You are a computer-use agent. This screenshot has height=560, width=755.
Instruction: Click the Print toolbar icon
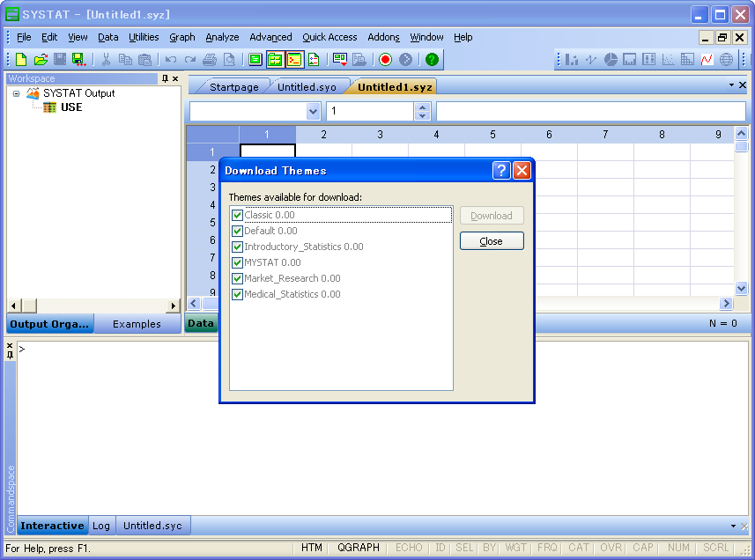210,59
